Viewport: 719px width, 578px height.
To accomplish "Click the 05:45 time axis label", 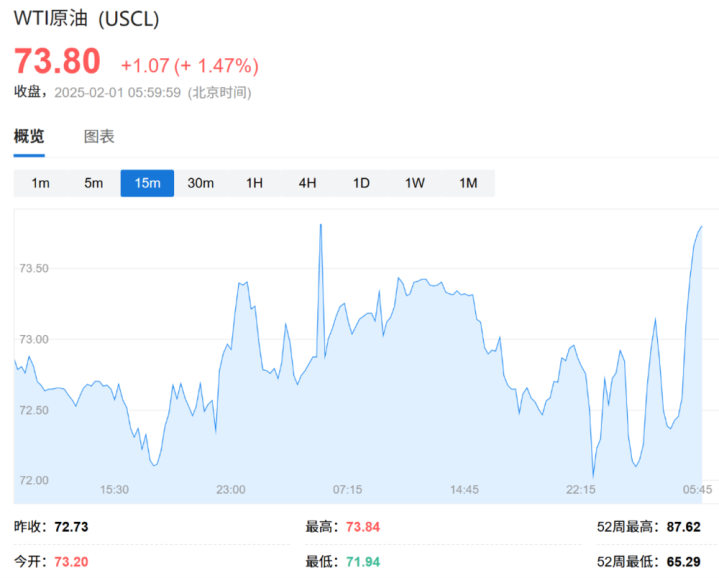I will click(x=697, y=490).
